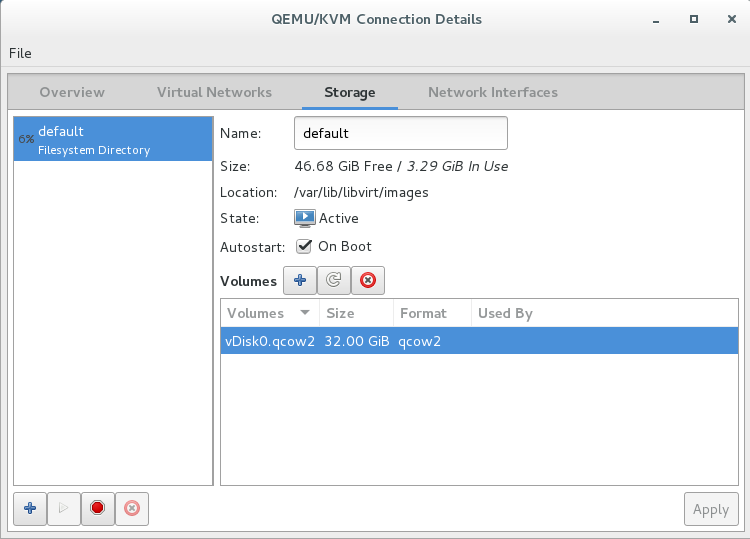Add a new storage pool
The width and height of the screenshot is (750, 539).
pos(30,508)
